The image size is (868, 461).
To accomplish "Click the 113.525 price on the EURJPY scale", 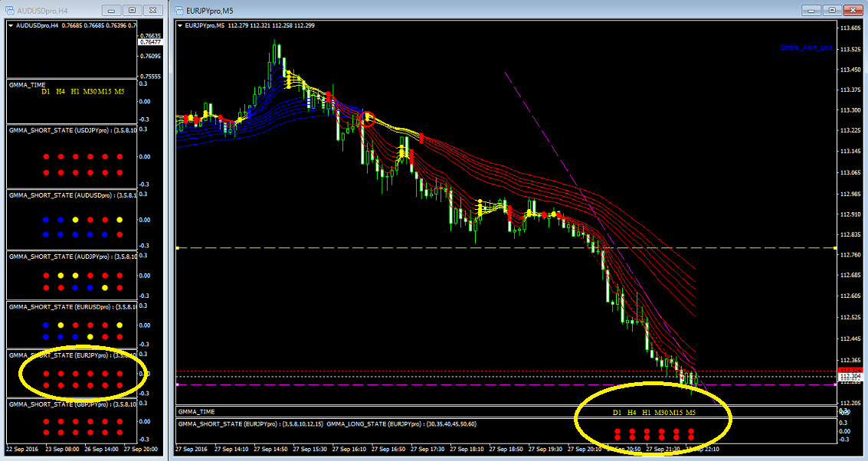I will (x=851, y=49).
